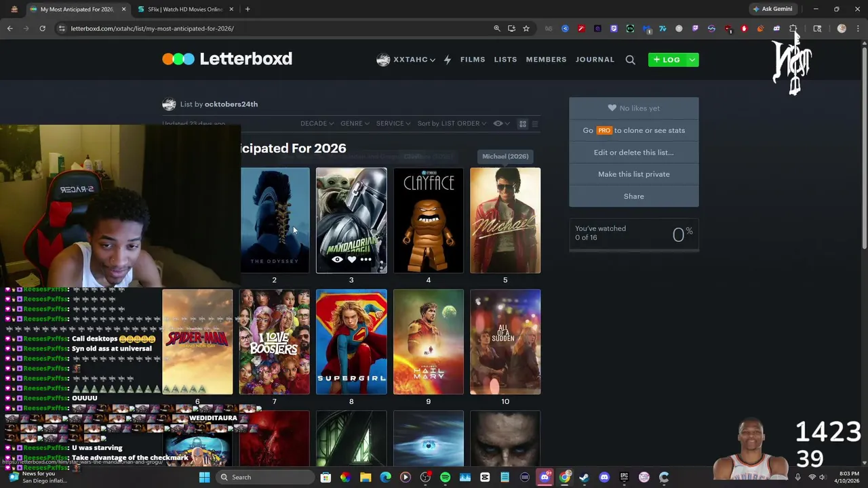Open the XXTAHC profile dropdown menu
The image size is (868, 488).
pyautogui.click(x=406, y=60)
